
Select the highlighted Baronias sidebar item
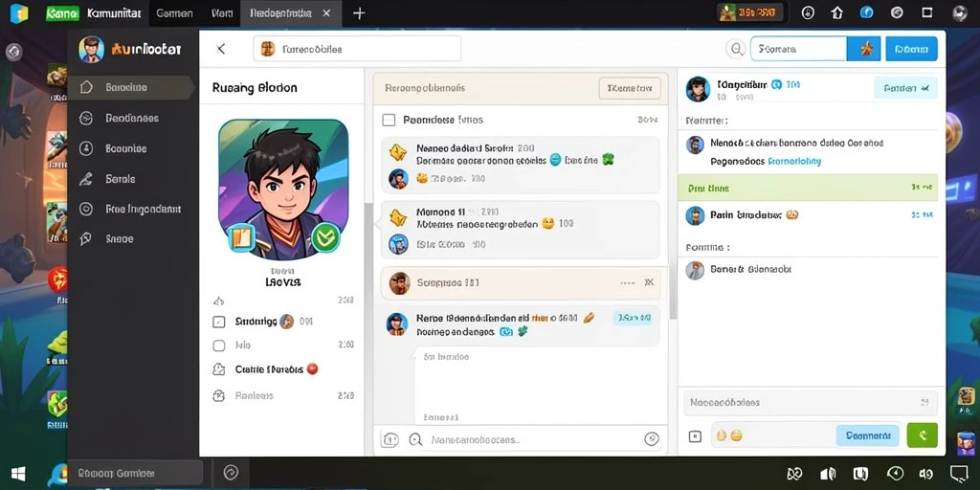(131, 87)
